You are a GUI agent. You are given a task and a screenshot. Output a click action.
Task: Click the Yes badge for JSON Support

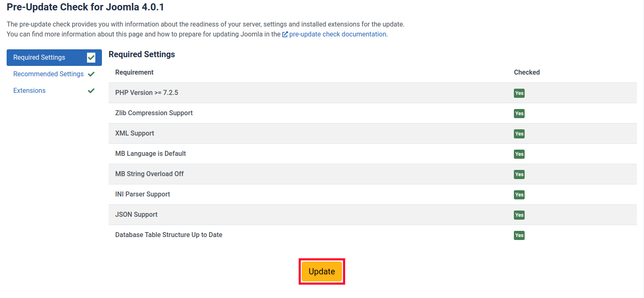pos(519,215)
